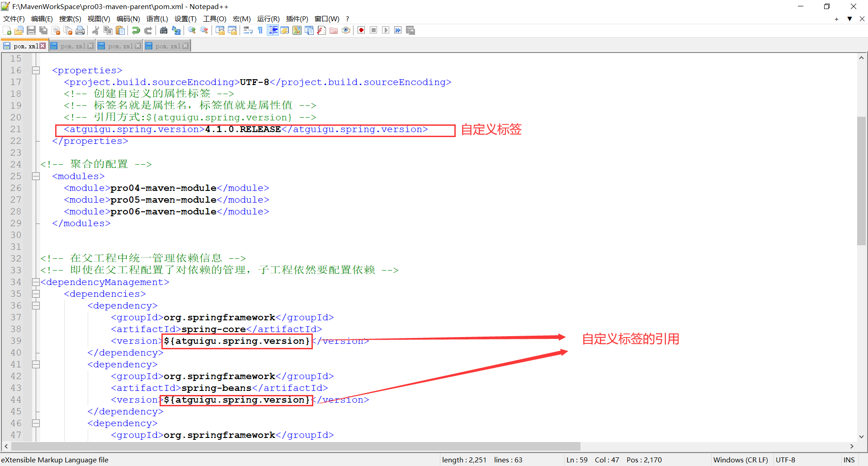The width and height of the screenshot is (868, 466).
Task: Click the Close document toolbar icon
Action: click(56, 30)
